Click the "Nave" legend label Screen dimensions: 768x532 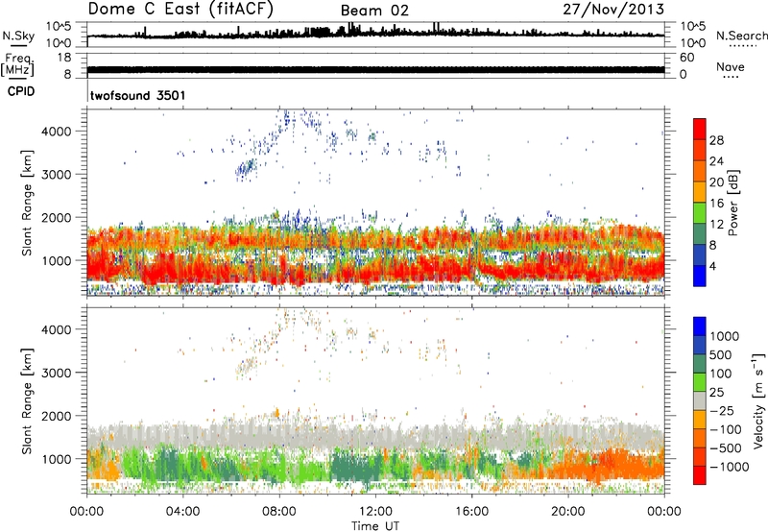coord(731,66)
